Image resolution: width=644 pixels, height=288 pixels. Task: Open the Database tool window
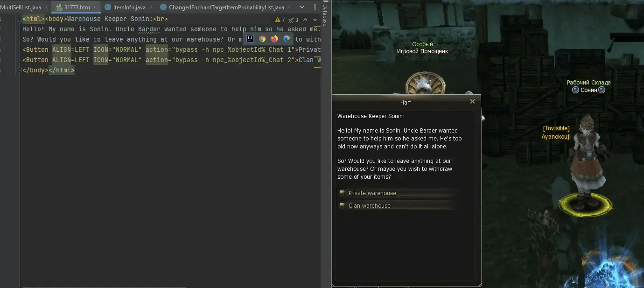click(x=325, y=14)
